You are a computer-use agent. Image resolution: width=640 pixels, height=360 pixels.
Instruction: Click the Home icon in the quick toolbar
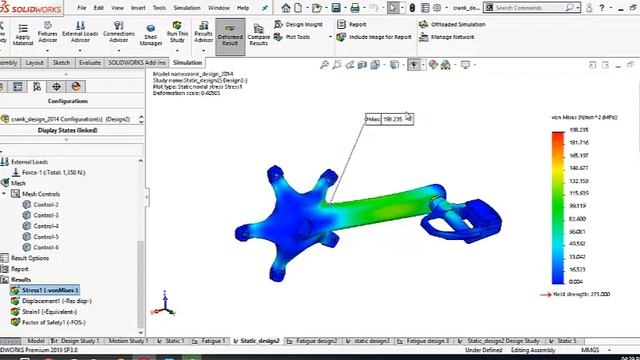point(286,8)
